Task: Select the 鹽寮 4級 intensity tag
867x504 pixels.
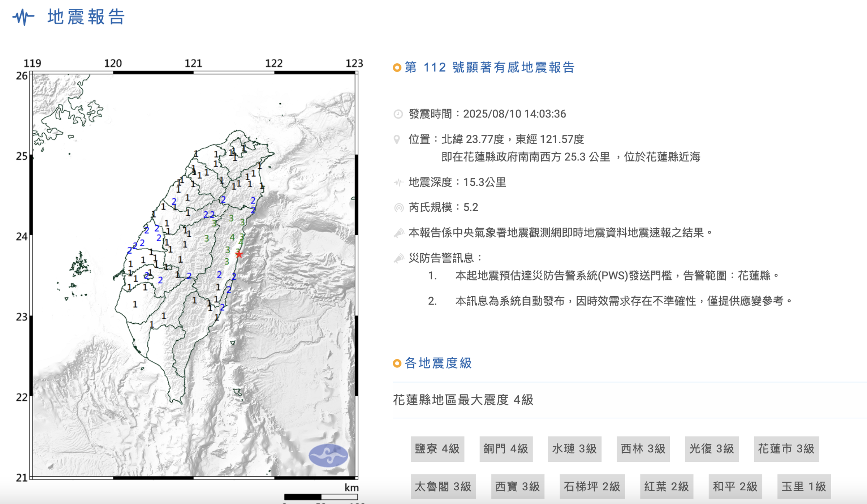Action: tap(437, 449)
